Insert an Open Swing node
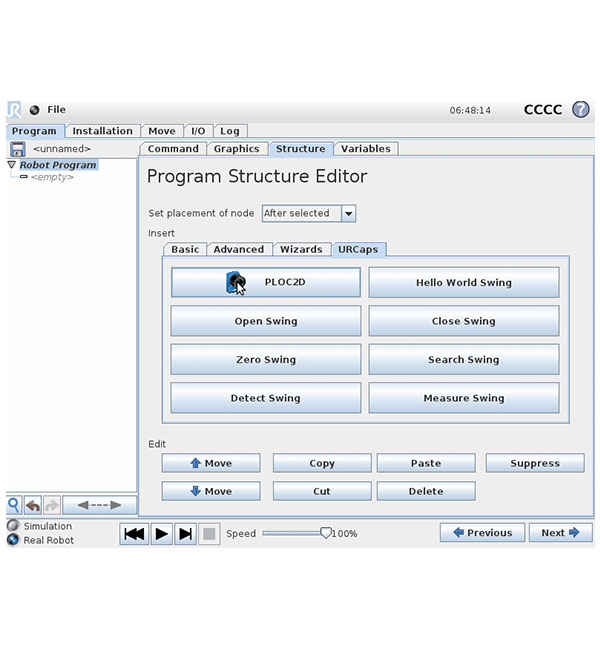Screen dimensions: 600x650 (266, 321)
